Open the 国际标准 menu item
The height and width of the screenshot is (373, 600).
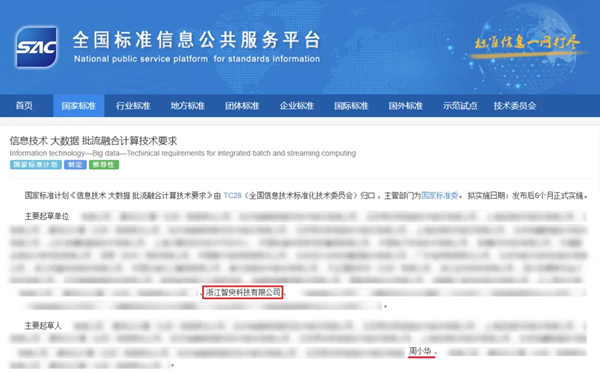pos(351,106)
